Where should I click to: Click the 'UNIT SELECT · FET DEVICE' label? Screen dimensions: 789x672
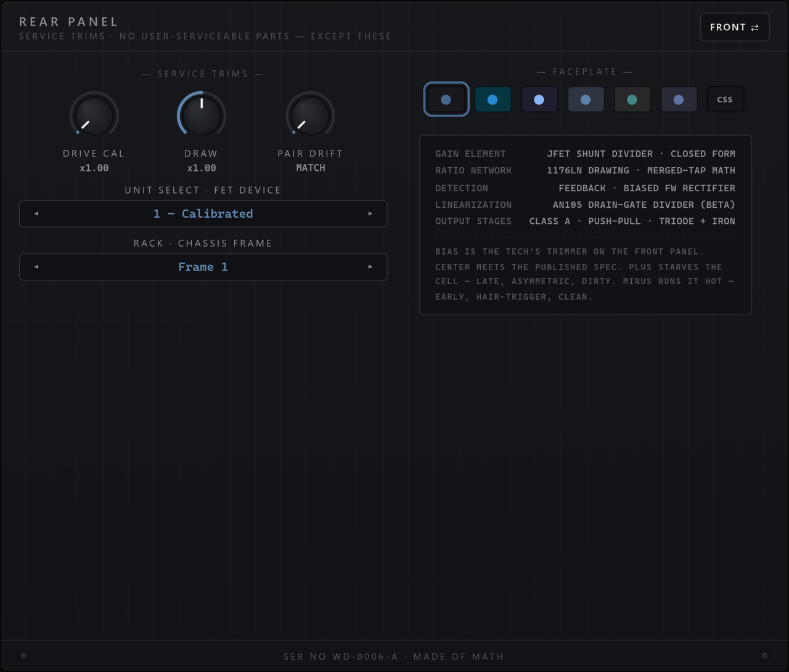[203, 190]
